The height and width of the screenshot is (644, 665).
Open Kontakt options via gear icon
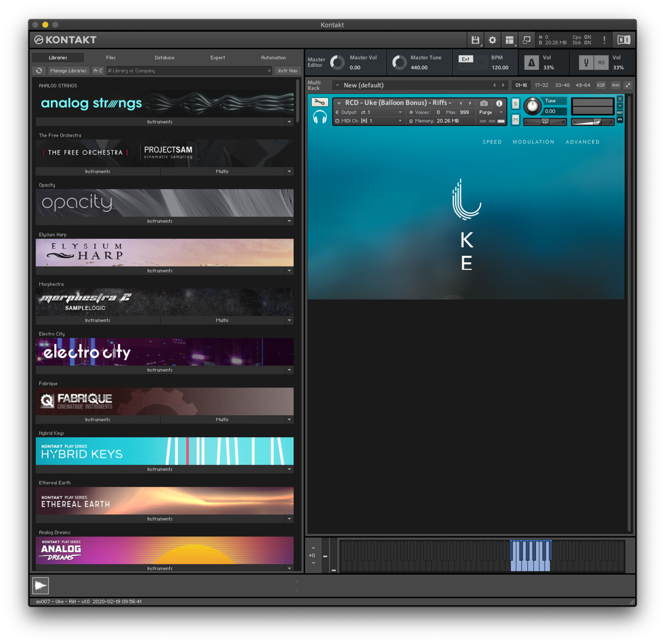coord(492,40)
